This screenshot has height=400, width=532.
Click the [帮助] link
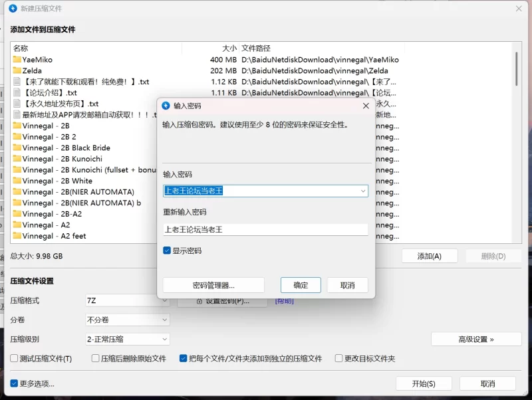pyautogui.click(x=285, y=301)
